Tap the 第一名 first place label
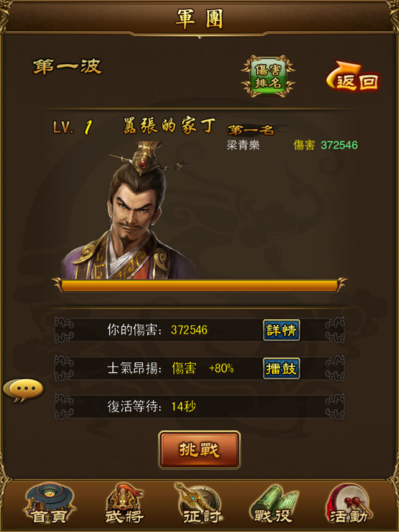 click(251, 130)
